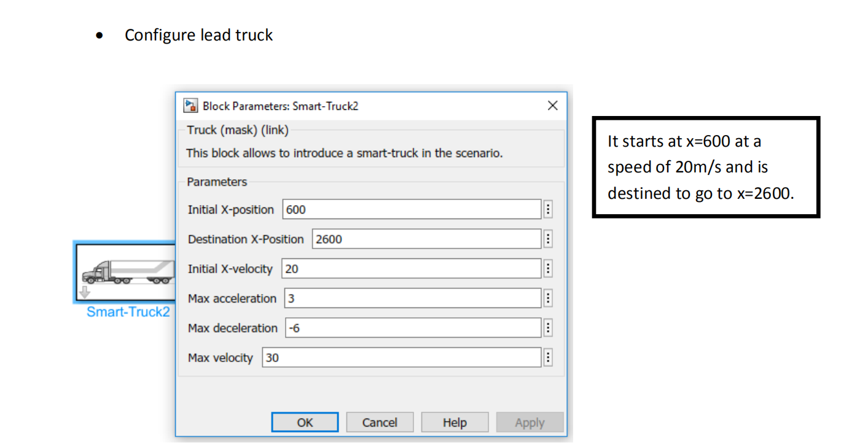Viewport: 868px width, 448px height.
Task: Select the Max acceleration field
Action: (x=412, y=298)
